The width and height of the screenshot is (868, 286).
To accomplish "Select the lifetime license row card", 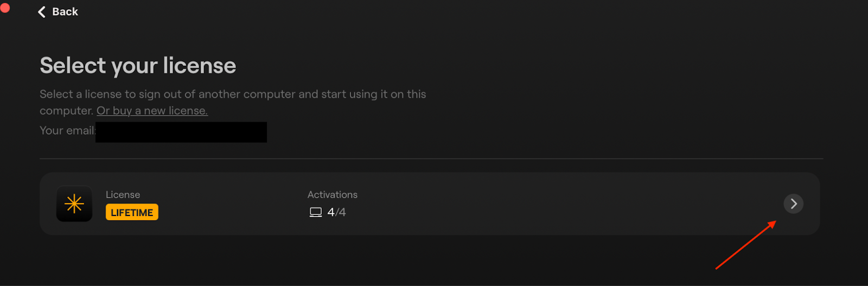I will coord(430,204).
